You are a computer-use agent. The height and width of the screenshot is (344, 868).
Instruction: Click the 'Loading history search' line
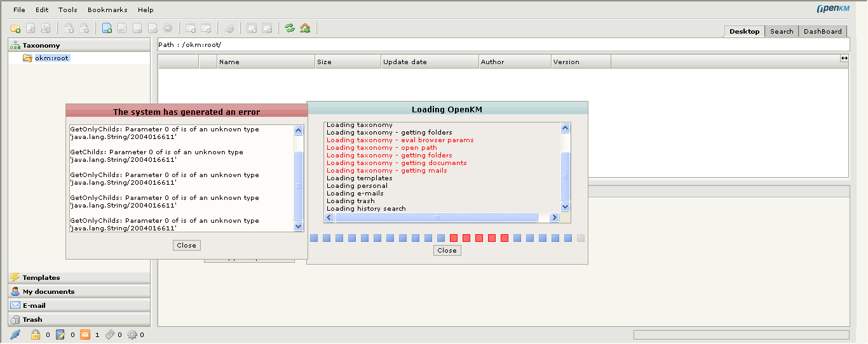pyautogui.click(x=366, y=208)
